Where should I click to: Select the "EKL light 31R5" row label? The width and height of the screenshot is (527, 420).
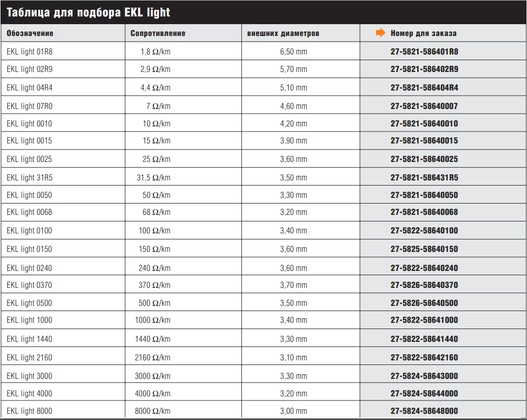point(29,178)
